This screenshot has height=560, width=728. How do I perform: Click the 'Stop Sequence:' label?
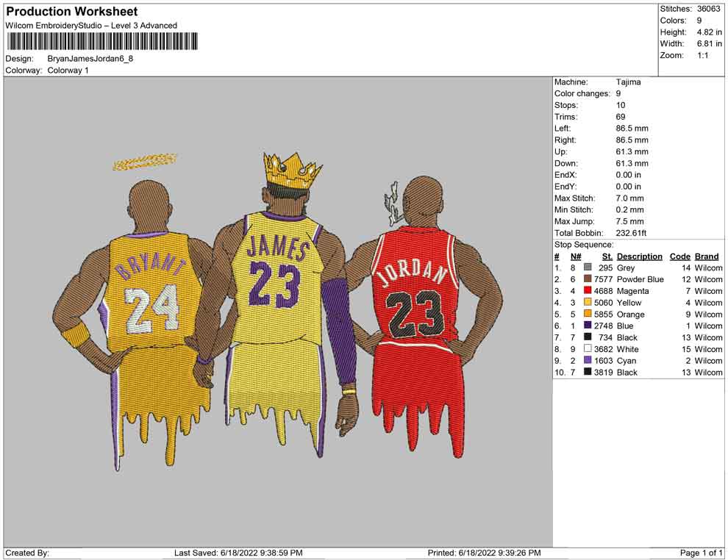point(584,245)
